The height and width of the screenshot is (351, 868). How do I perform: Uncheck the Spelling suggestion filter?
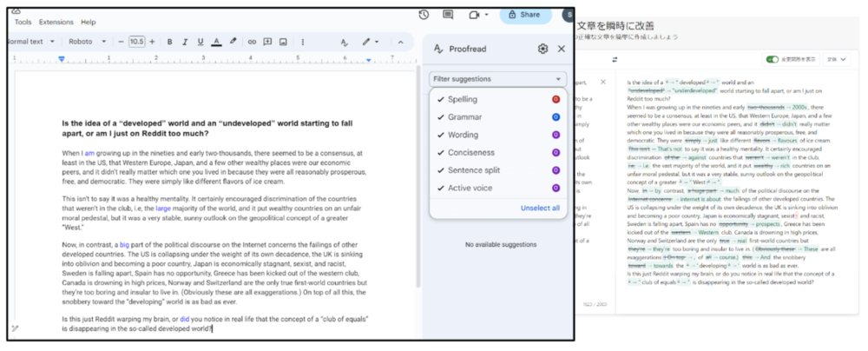pos(442,99)
